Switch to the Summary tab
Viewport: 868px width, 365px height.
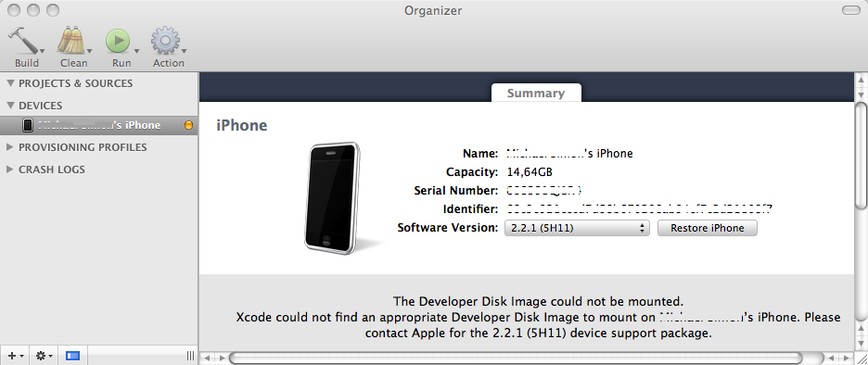536,93
